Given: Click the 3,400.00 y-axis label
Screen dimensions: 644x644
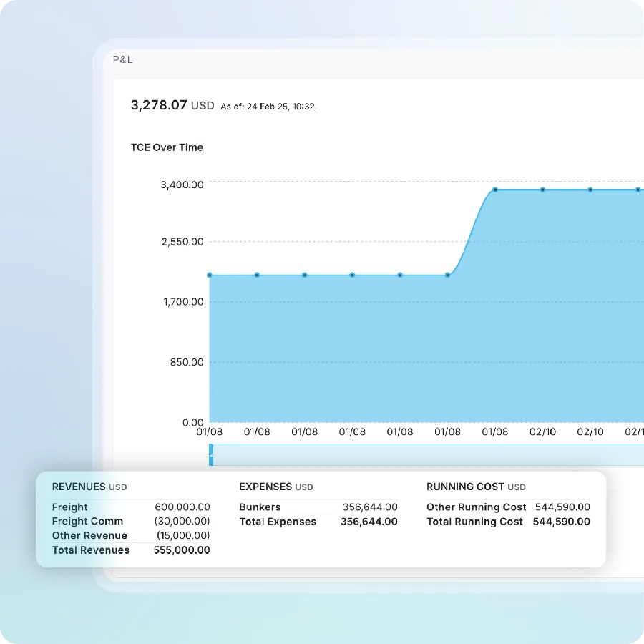Looking at the screenshot, I should (x=182, y=185).
